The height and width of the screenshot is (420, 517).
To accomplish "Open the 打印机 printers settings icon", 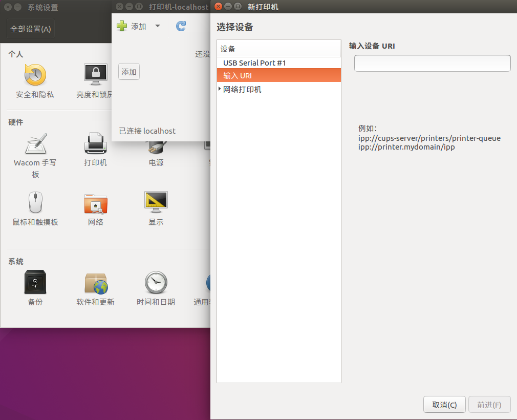I will 95,149.
